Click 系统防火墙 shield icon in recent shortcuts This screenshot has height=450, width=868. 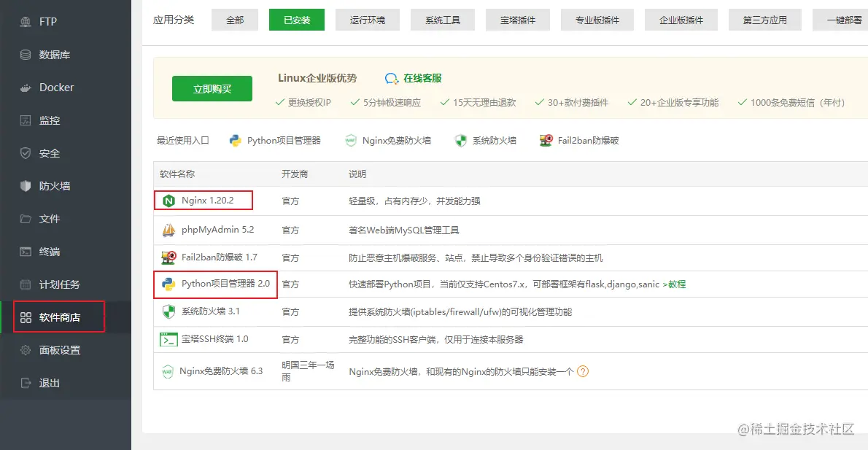point(460,141)
